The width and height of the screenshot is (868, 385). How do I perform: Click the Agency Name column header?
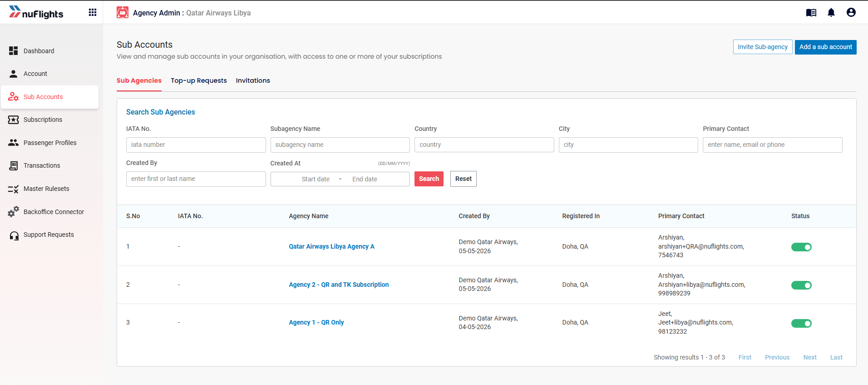pyautogui.click(x=309, y=216)
